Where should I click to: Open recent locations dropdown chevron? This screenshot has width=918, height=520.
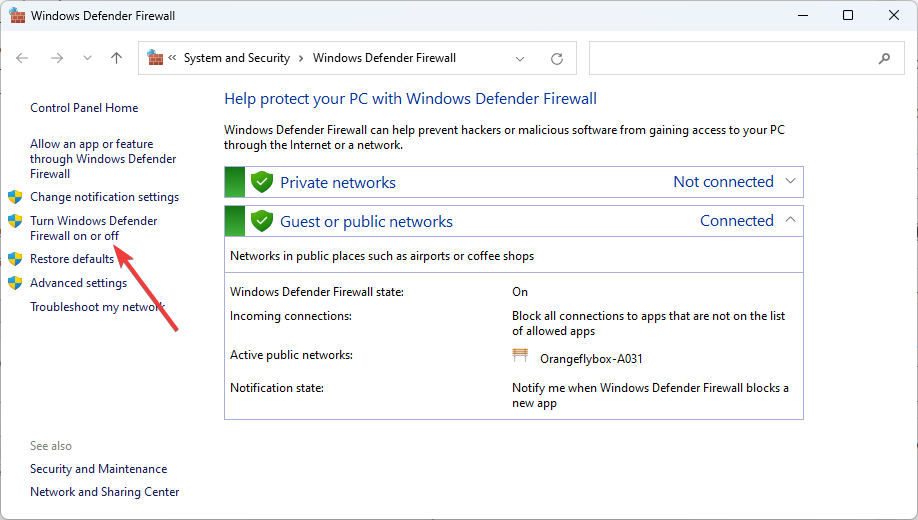(87, 58)
